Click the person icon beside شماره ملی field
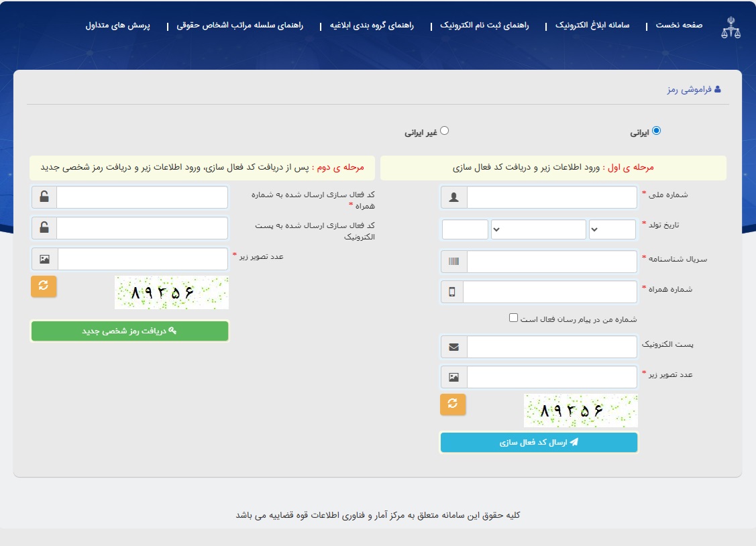Screen dimensions: 756x546 point(453,197)
